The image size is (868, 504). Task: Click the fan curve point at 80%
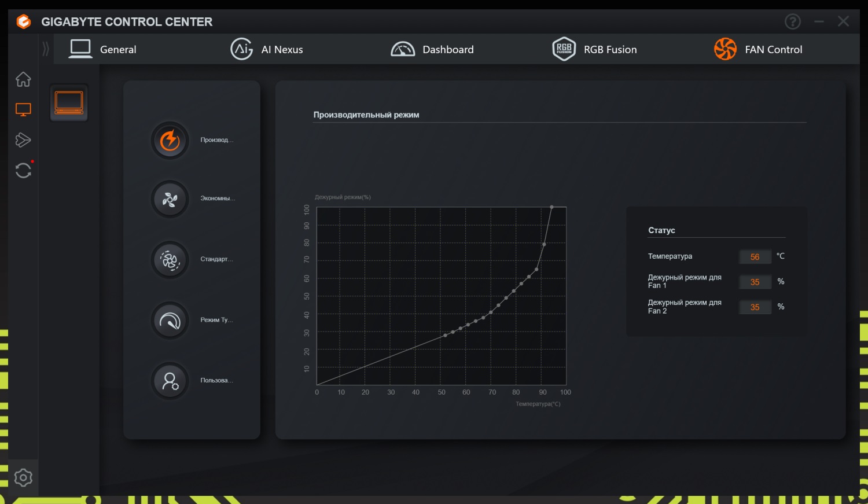coord(544,244)
